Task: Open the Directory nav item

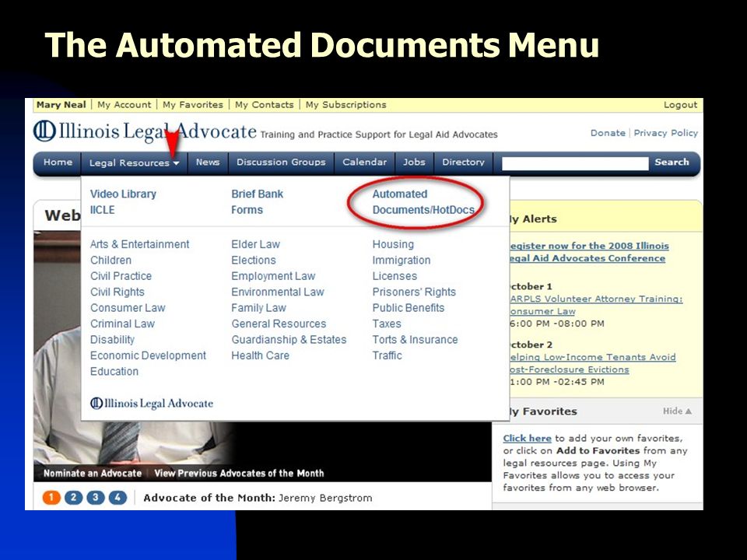Action: pos(463,163)
